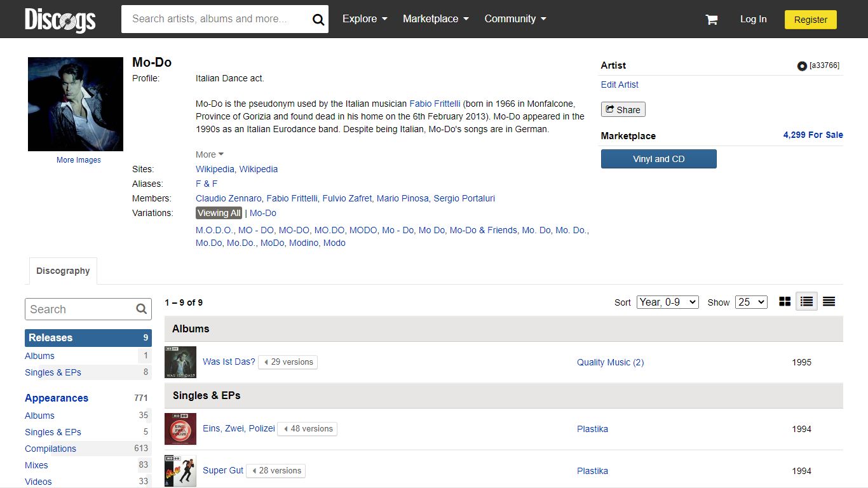Select the Mo-Do & Friends variation
The height and width of the screenshot is (488, 868).
[484, 230]
